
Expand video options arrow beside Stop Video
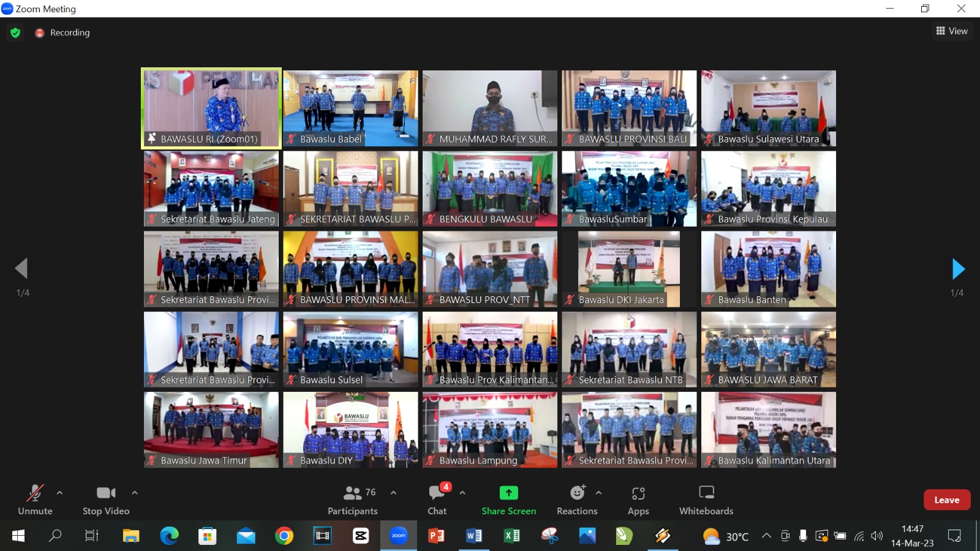click(135, 492)
